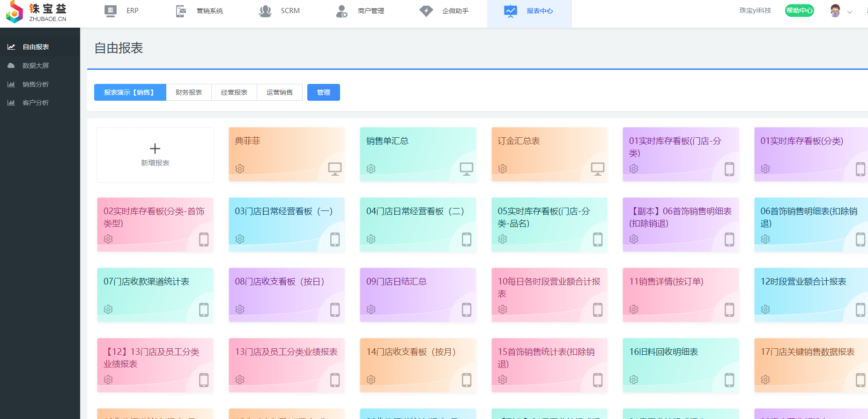Open the 销售单汇总 report card

tap(418, 155)
